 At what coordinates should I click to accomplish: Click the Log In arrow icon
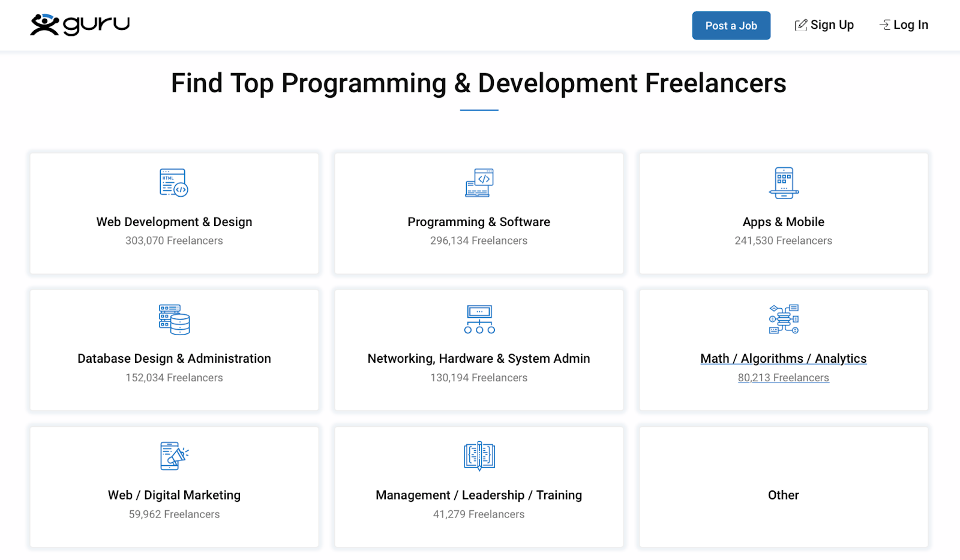click(884, 25)
